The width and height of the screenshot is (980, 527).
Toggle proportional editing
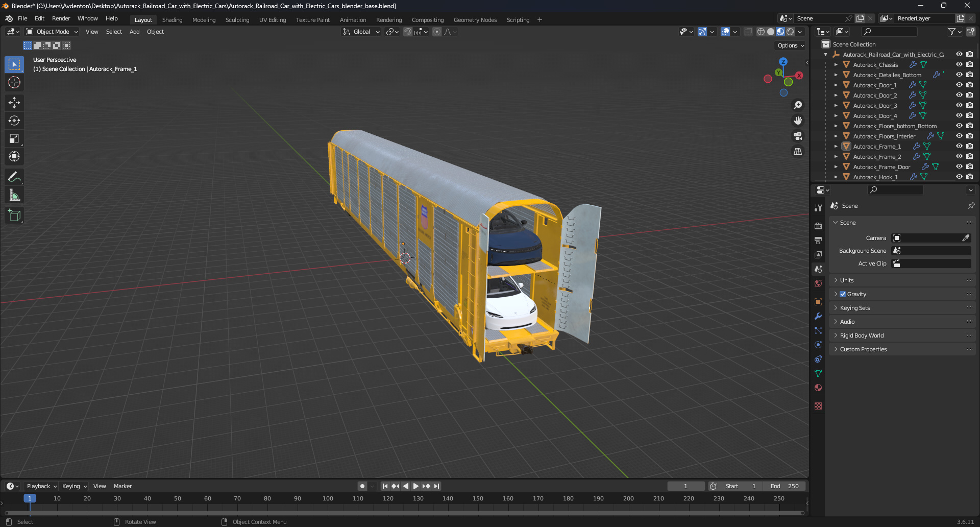coord(437,32)
